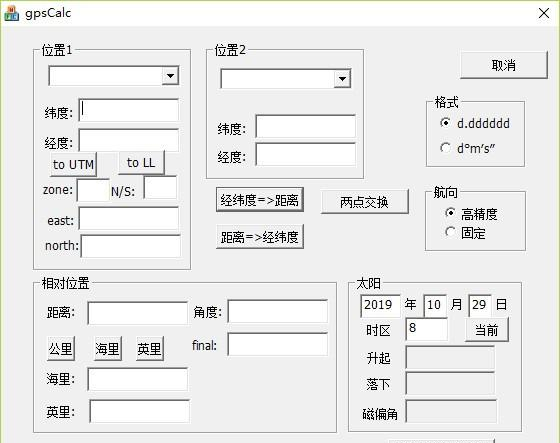Click the 落下 sunset output field

(x=450, y=383)
